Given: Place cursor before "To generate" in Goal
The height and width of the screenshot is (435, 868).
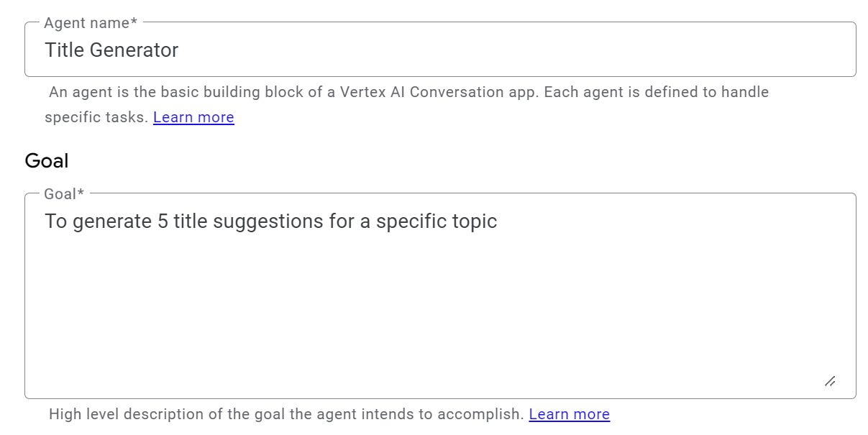Looking at the screenshot, I should click(46, 221).
